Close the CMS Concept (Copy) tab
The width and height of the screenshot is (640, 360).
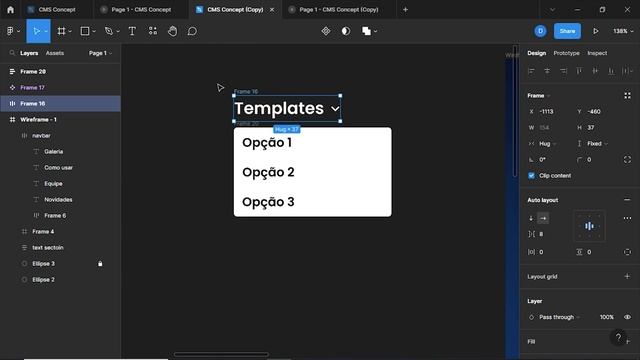click(x=272, y=9)
